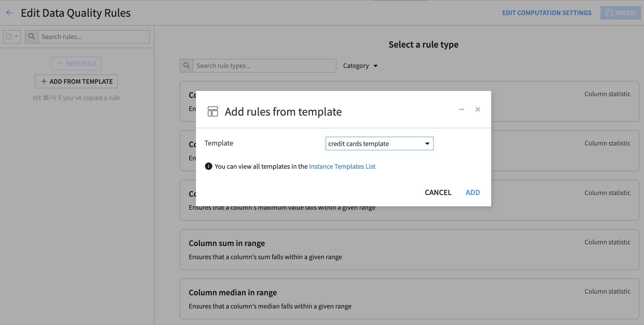This screenshot has width=644, height=325.
Task: Focus the Search rules input field
Action: 94,37
